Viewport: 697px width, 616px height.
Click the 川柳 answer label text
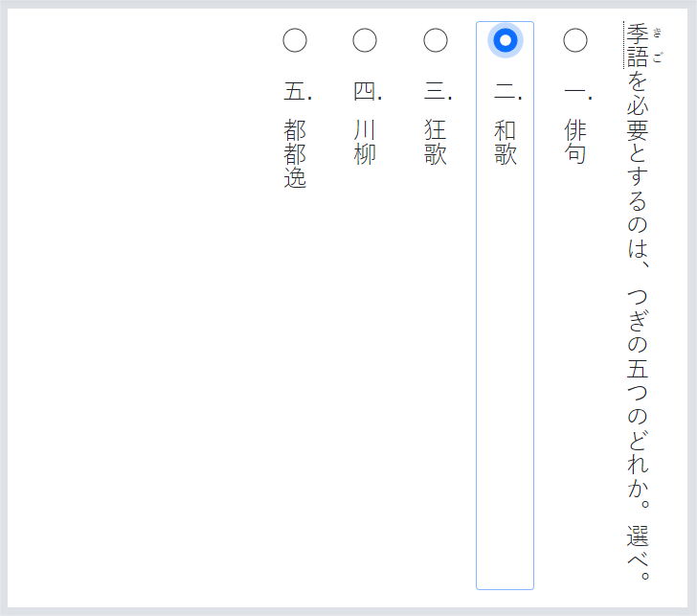[x=365, y=142]
